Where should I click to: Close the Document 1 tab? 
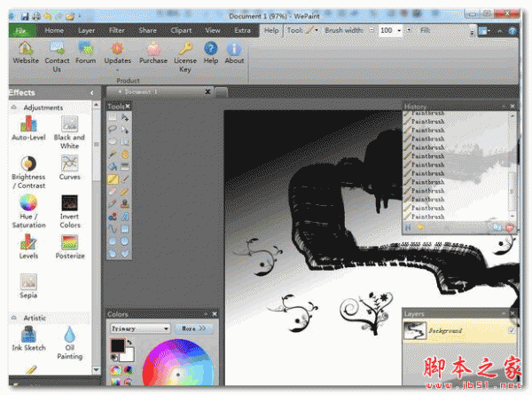pyautogui.click(x=207, y=91)
